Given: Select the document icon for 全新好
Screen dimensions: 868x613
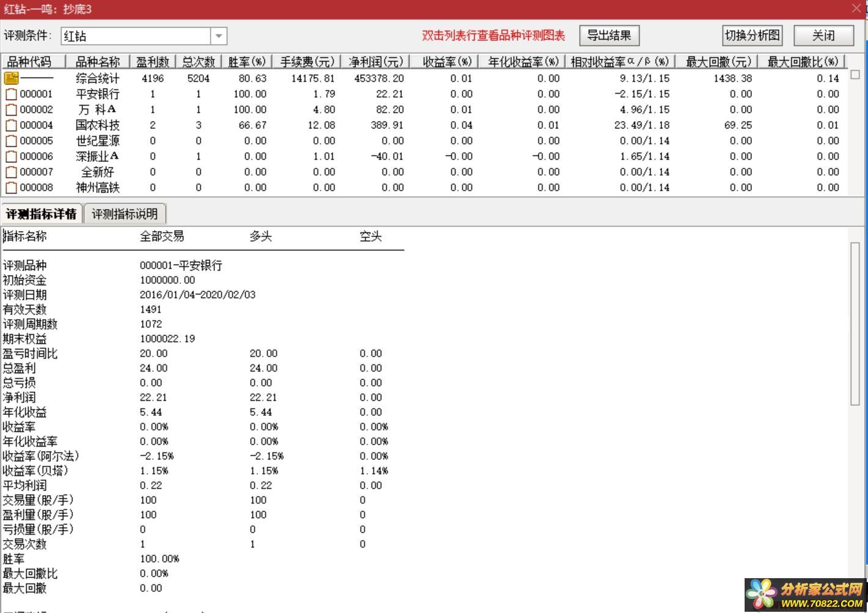Looking at the screenshot, I should 11,172.
